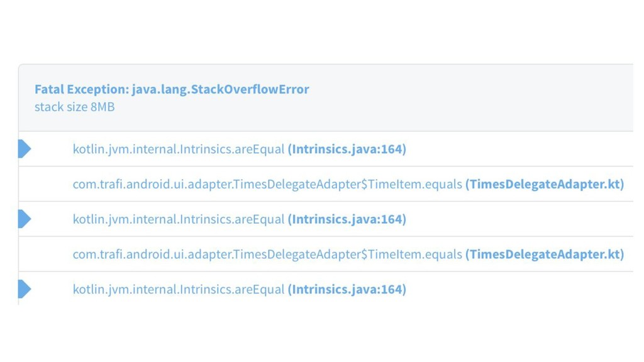Click the first kotlin.jvm.internal.Intrinsics.areEqual frame text
Screen dimensions: 644x362
[x=179, y=149]
